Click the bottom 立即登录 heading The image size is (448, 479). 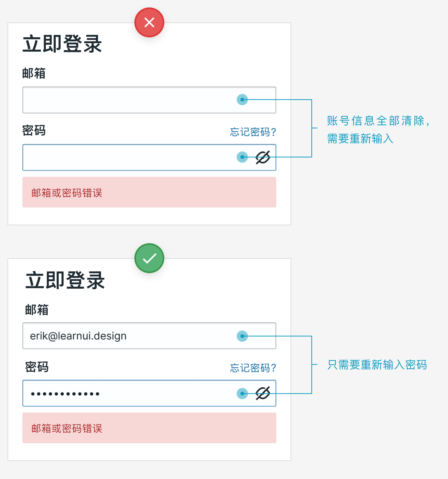[x=65, y=280]
